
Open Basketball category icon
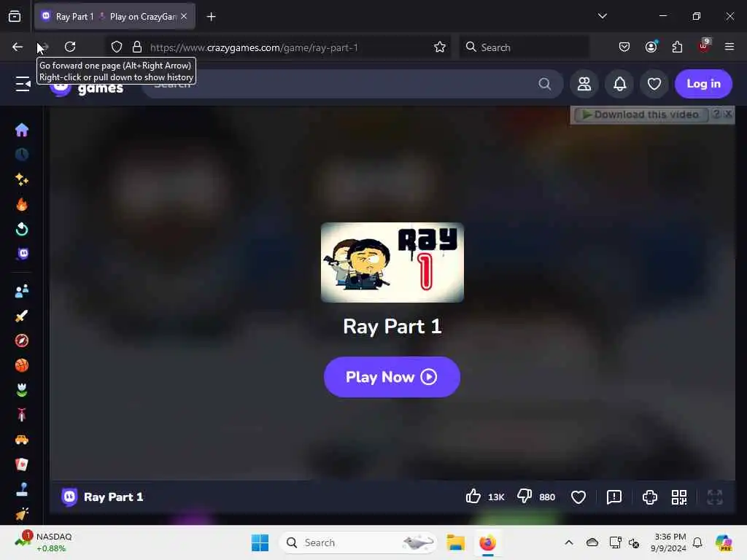pos(22,365)
